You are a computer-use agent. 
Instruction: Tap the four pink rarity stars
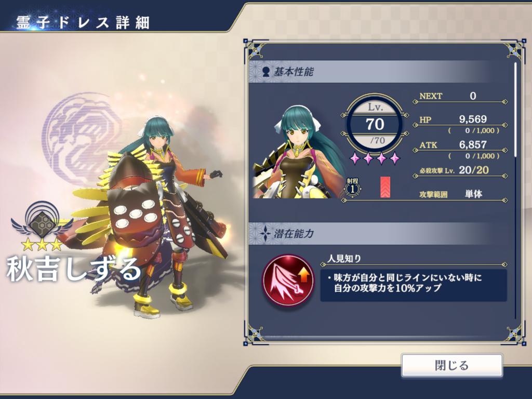click(375, 158)
